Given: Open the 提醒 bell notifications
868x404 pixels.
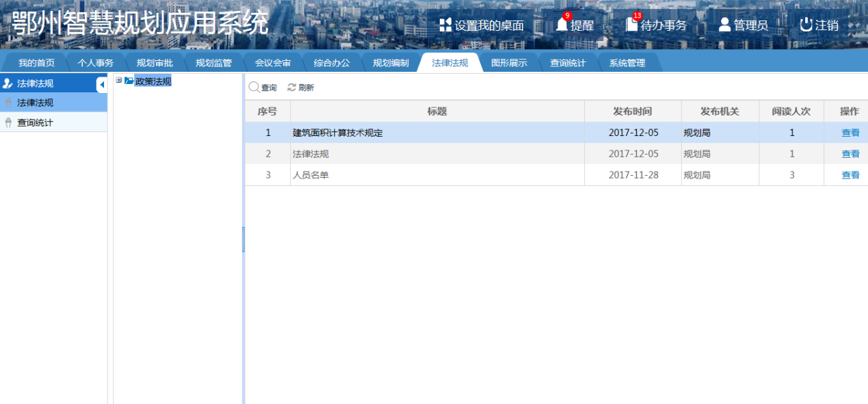Looking at the screenshot, I should point(562,25).
